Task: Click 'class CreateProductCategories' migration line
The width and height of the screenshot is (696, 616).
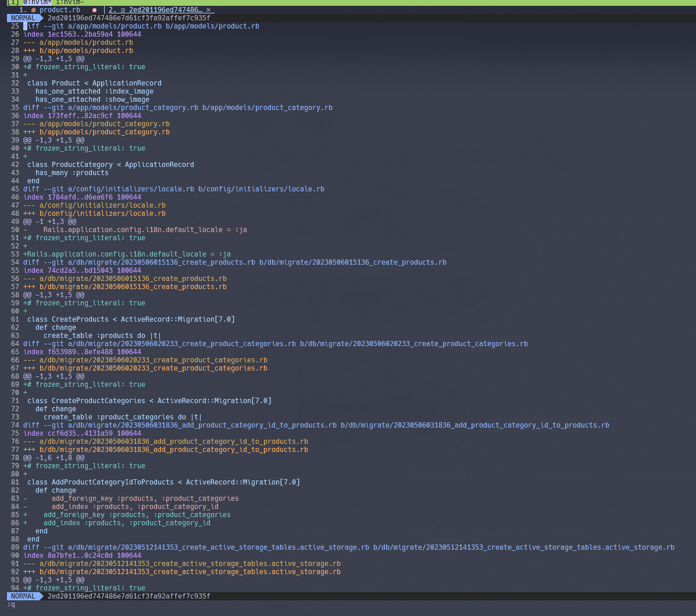Action: click(x=149, y=401)
